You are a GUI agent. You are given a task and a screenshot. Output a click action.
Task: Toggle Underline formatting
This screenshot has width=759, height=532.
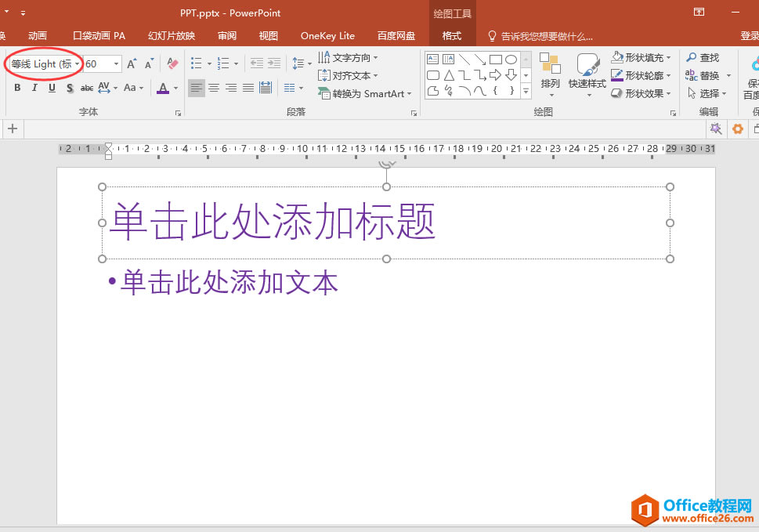point(52,88)
